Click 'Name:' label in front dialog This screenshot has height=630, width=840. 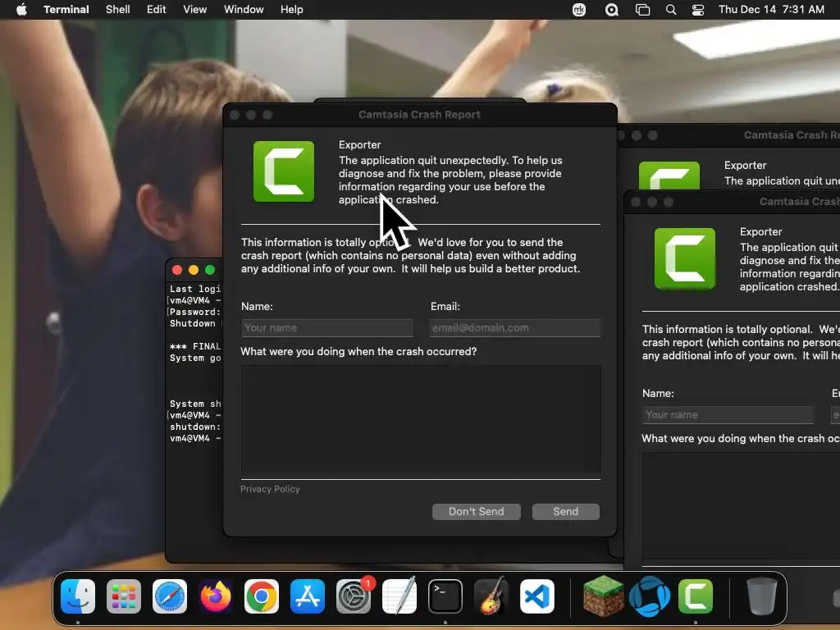click(257, 307)
